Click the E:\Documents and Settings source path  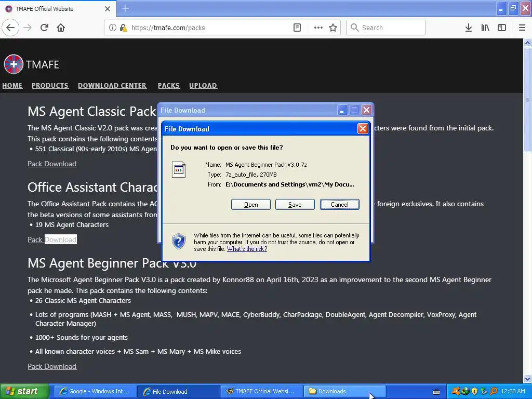pyautogui.click(x=290, y=184)
